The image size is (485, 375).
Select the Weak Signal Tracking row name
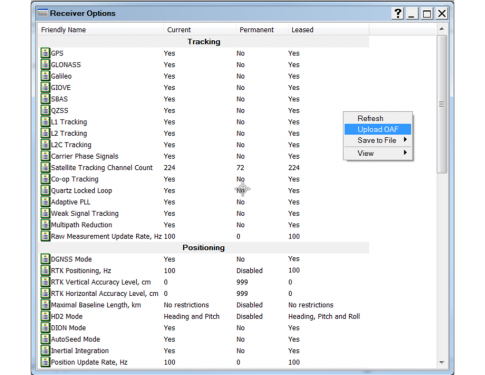pyautogui.click(x=85, y=213)
